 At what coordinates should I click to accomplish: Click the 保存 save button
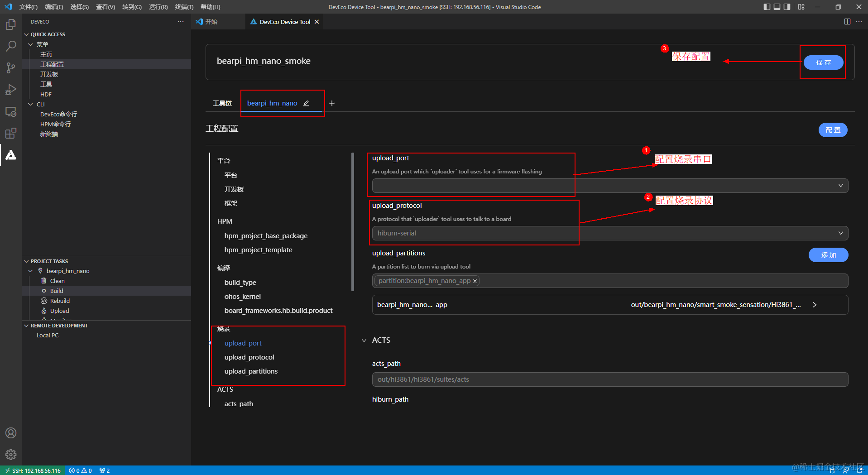click(823, 62)
